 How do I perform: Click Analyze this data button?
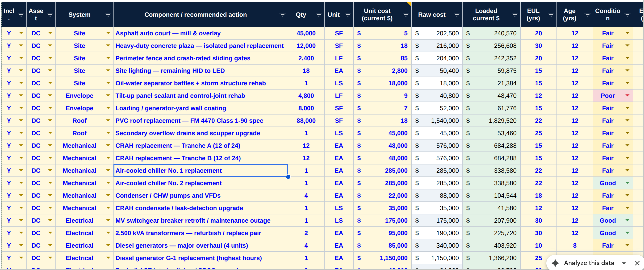589,263
